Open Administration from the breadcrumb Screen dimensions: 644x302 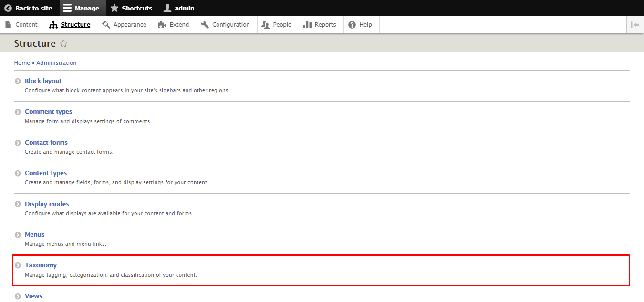click(56, 62)
